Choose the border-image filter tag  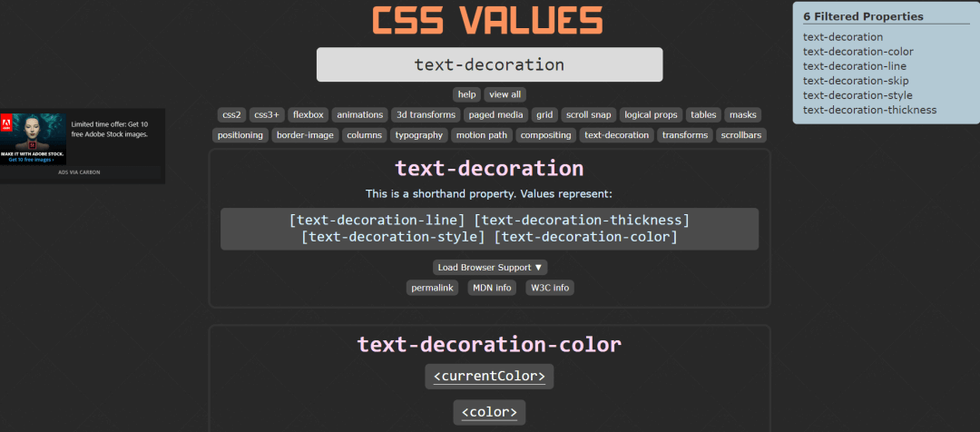pos(305,135)
